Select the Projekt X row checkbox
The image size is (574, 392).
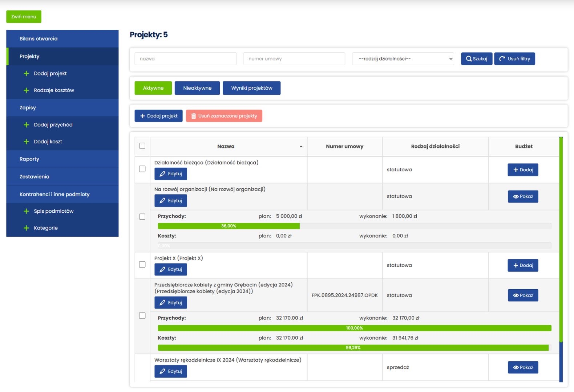pyautogui.click(x=142, y=265)
